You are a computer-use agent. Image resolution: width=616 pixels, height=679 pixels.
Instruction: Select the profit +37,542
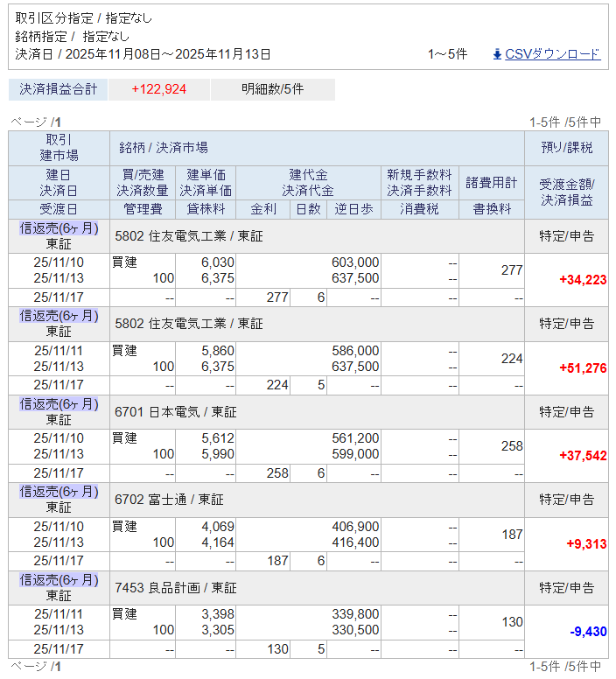pyautogui.click(x=583, y=456)
